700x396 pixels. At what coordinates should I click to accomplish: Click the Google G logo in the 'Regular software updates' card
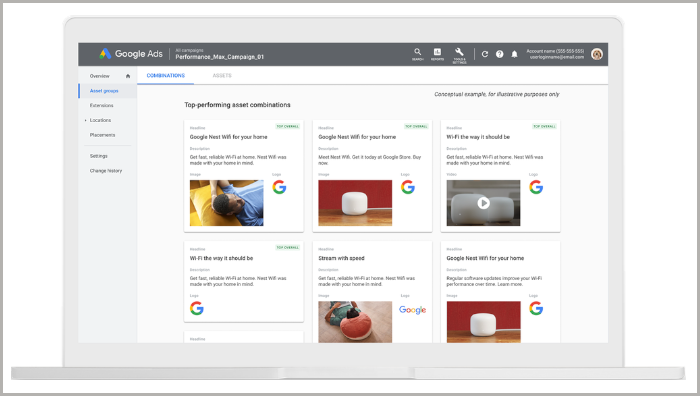(x=536, y=308)
